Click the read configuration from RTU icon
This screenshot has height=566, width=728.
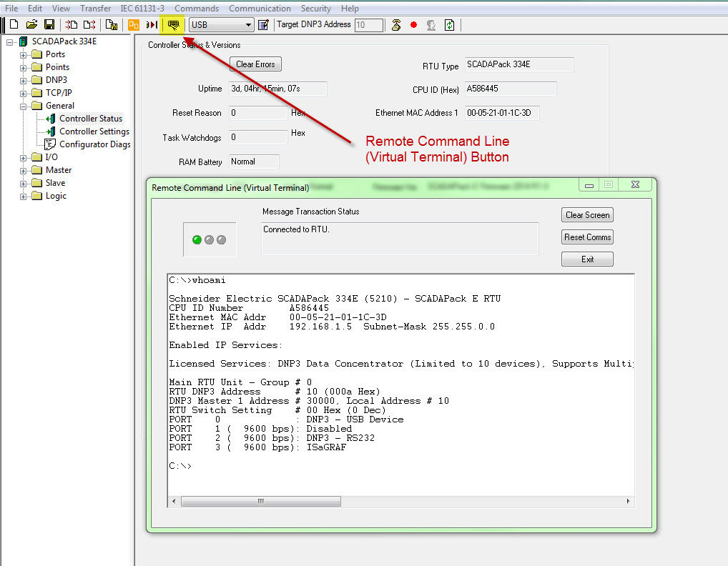click(x=71, y=24)
